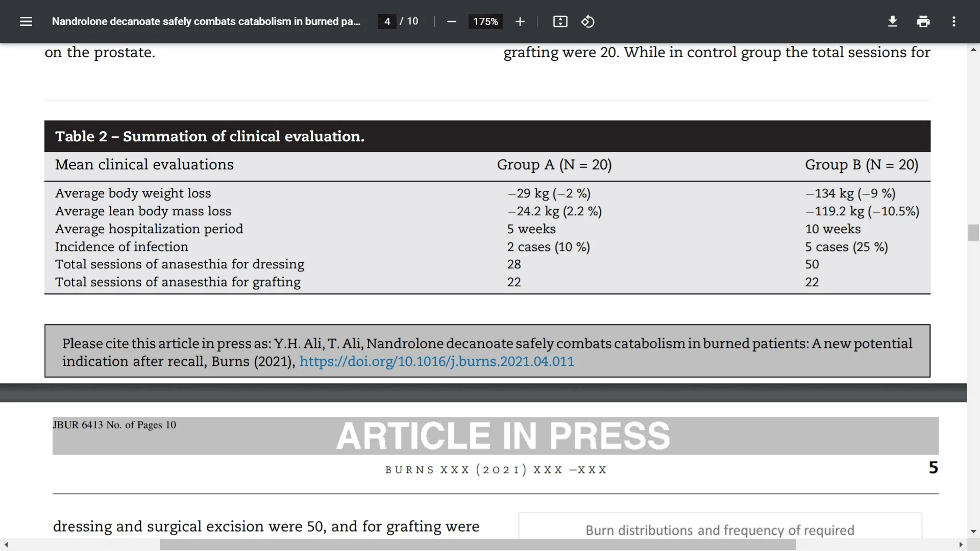Viewport: 980px width, 551px height.
Task: Click the 'Average lean body mass loss' label
Action: pyautogui.click(x=143, y=211)
